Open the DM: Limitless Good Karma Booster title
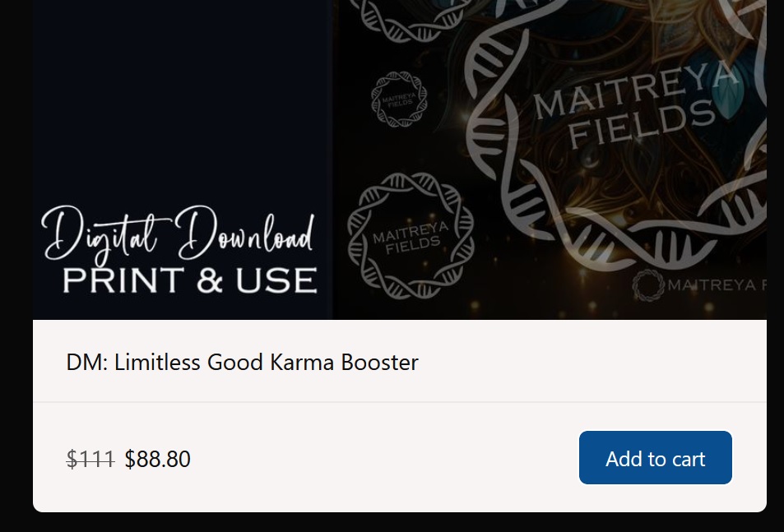This screenshot has width=784, height=532. pos(242,362)
